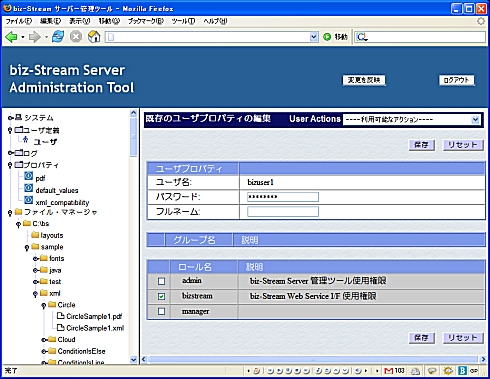Image resolution: width=490 pixels, height=379 pixels.
Task: Click the browser address bar
Action: pos(211,37)
